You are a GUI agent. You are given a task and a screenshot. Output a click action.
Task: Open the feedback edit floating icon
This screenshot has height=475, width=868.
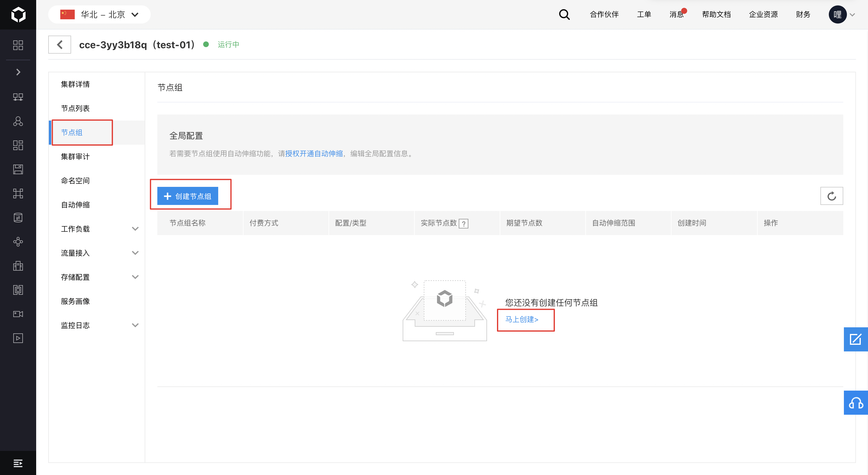[856, 339]
